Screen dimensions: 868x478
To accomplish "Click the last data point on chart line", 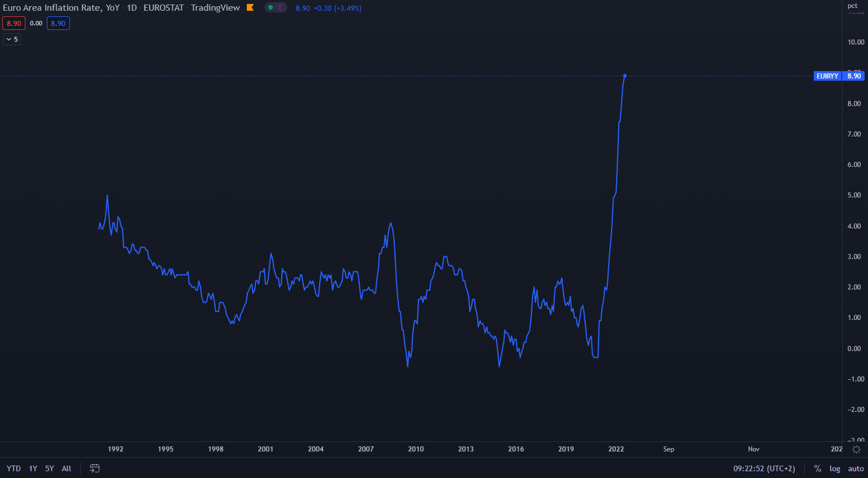I will 625,76.
